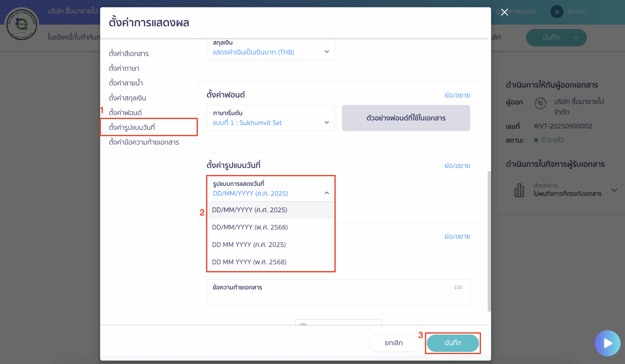The width and height of the screenshot is (625, 364).
Task: Collapse the date format dropdown
Action: coord(327,193)
